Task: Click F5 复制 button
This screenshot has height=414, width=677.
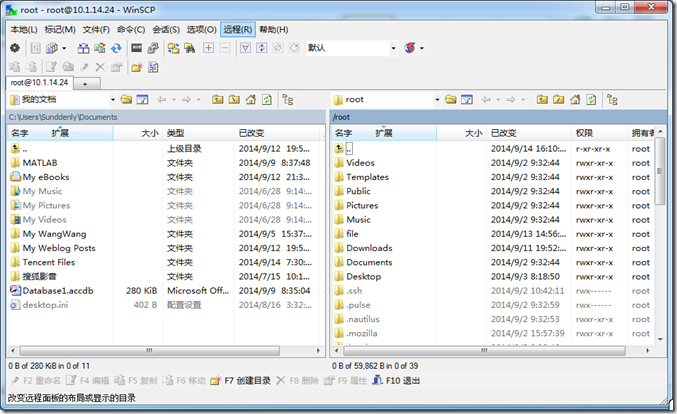Action: point(136,380)
